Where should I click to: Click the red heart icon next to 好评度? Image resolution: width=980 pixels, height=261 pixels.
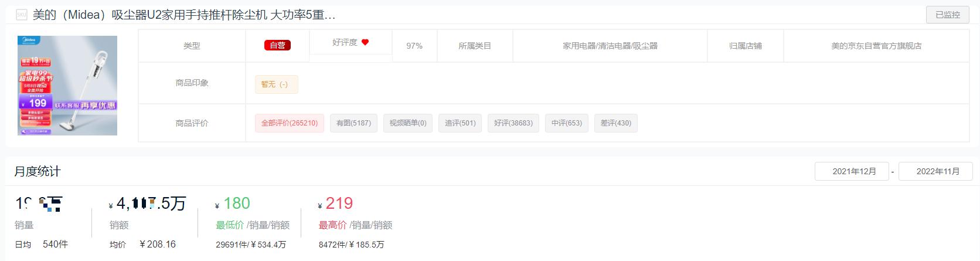click(365, 42)
